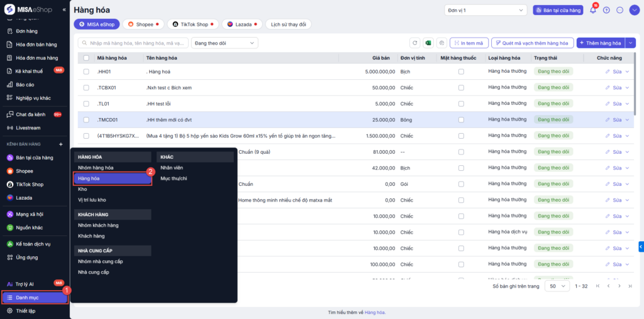Toggle Mặt hàng thuốc checkbox for .TCBX01
The image size is (644, 319).
click(x=461, y=88)
